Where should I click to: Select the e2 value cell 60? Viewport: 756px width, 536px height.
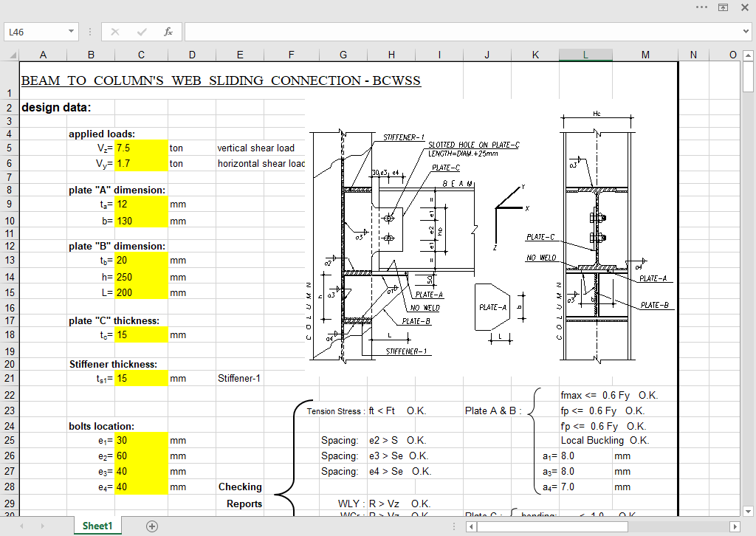[141, 456]
